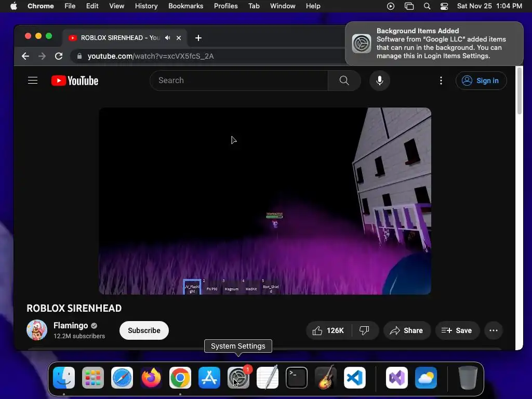Open the Apple menu
The image size is (532, 399).
(14, 6)
